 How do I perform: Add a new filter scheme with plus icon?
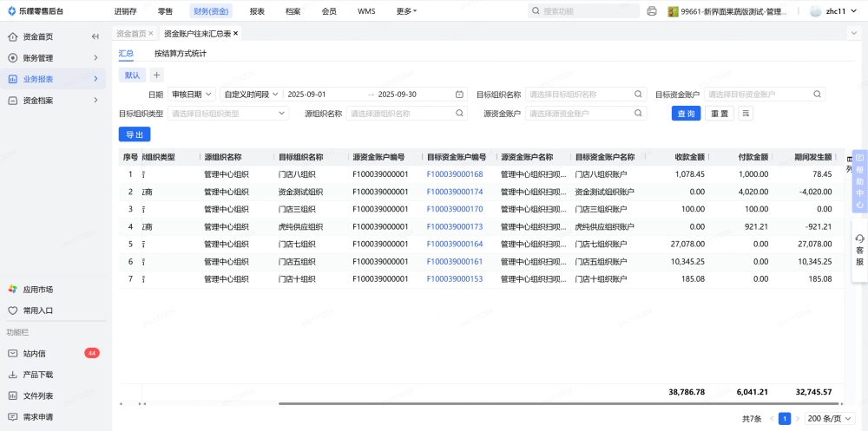tap(156, 75)
